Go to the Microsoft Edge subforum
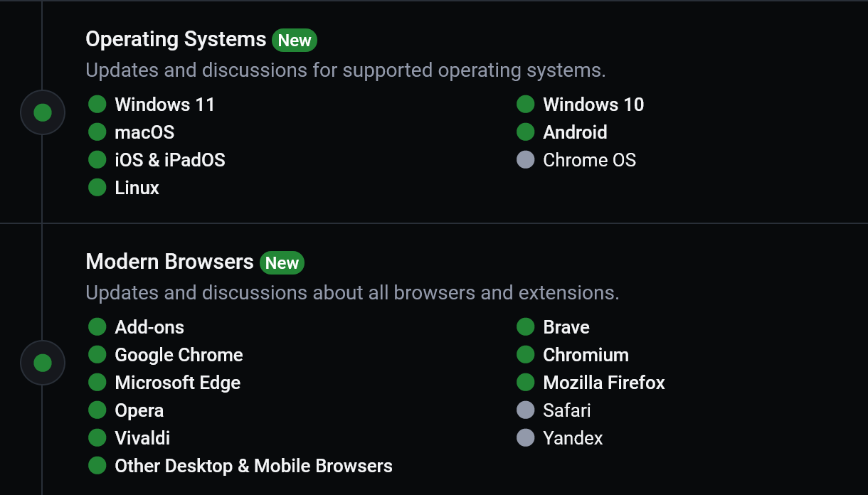Image resolution: width=868 pixels, height=495 pixels. [x=178, y=383]
